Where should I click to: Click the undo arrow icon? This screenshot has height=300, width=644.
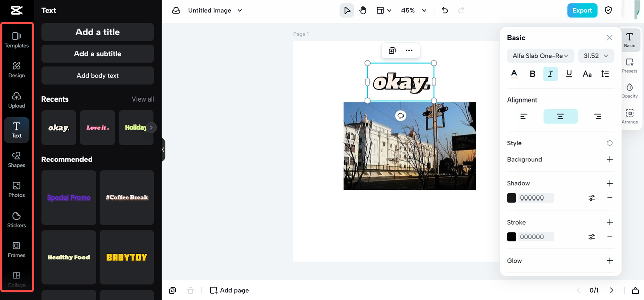pos(445,10)
